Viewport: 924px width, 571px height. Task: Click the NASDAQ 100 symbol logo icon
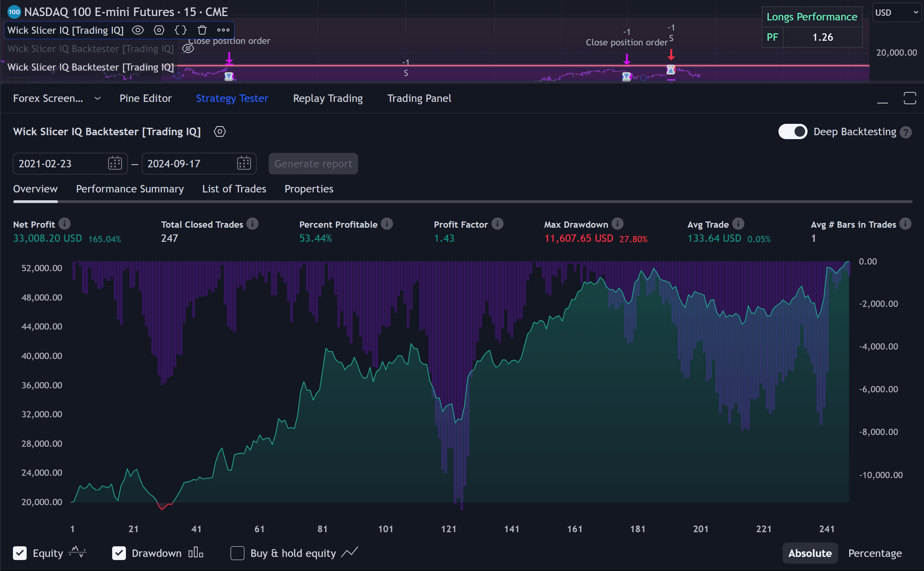[14, 12]
